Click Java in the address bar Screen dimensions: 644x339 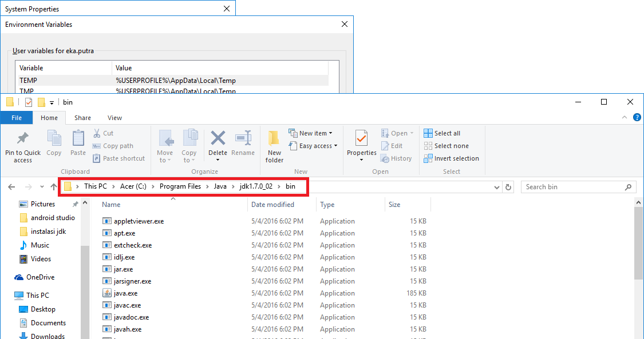(220, 186)
